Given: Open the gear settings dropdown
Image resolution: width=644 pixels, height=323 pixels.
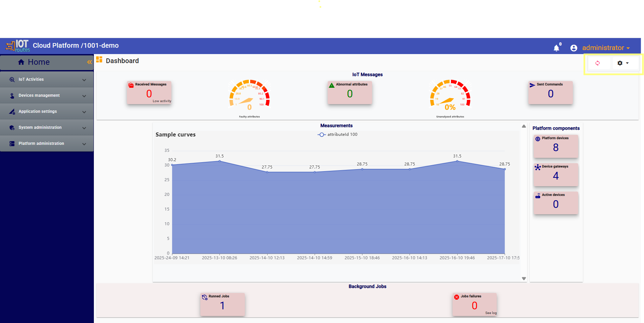Looking at the screenshot, I should (x=623, y=63).
